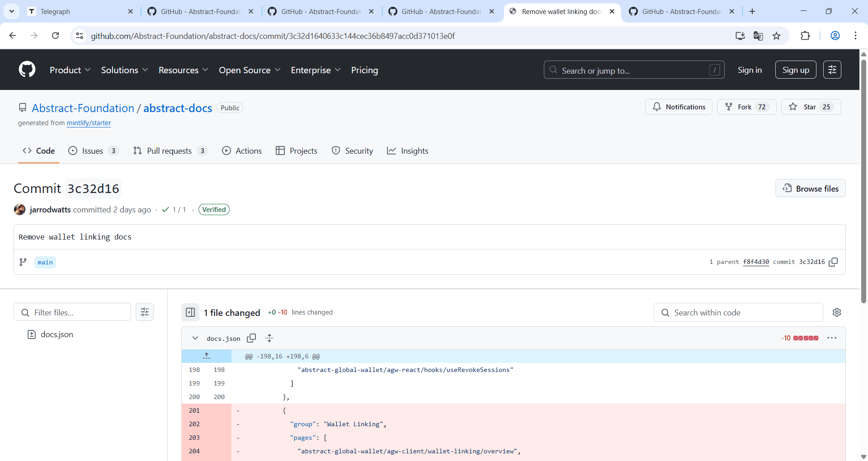The width and height of the screenshot is (868, 461).
Task: Expand up hidden diff lines
Action: pos(207,356)
